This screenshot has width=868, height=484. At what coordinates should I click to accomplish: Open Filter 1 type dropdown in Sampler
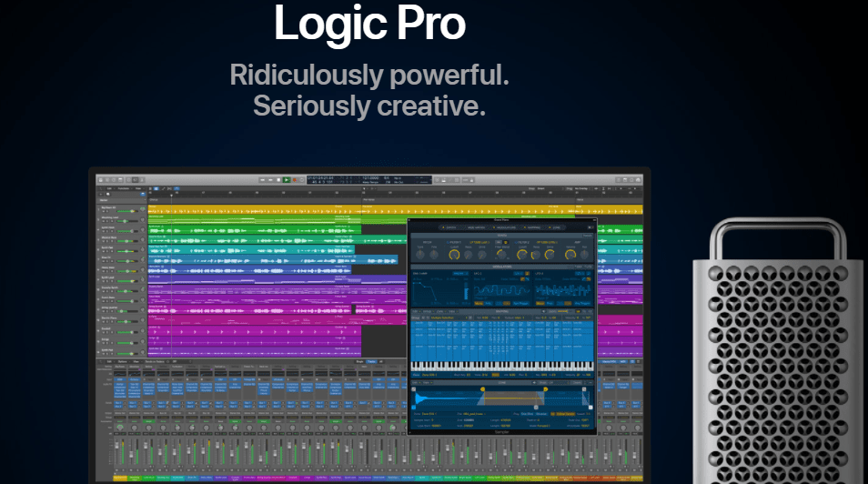[479, 243]
